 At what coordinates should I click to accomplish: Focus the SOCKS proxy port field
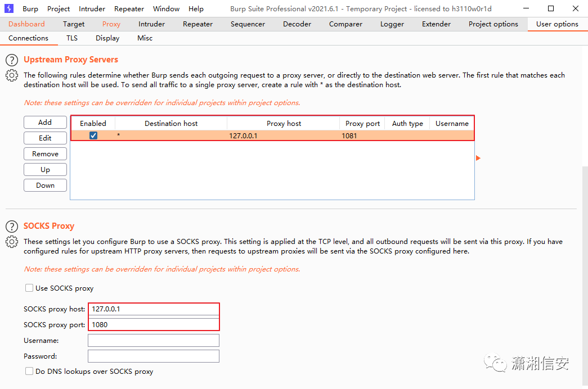click(x=154, y=324)
